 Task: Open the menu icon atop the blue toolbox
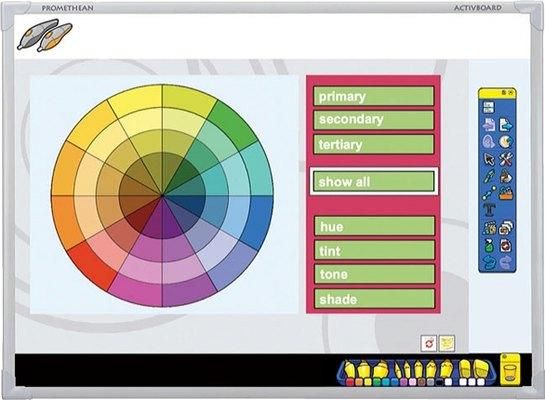(488, 107)
